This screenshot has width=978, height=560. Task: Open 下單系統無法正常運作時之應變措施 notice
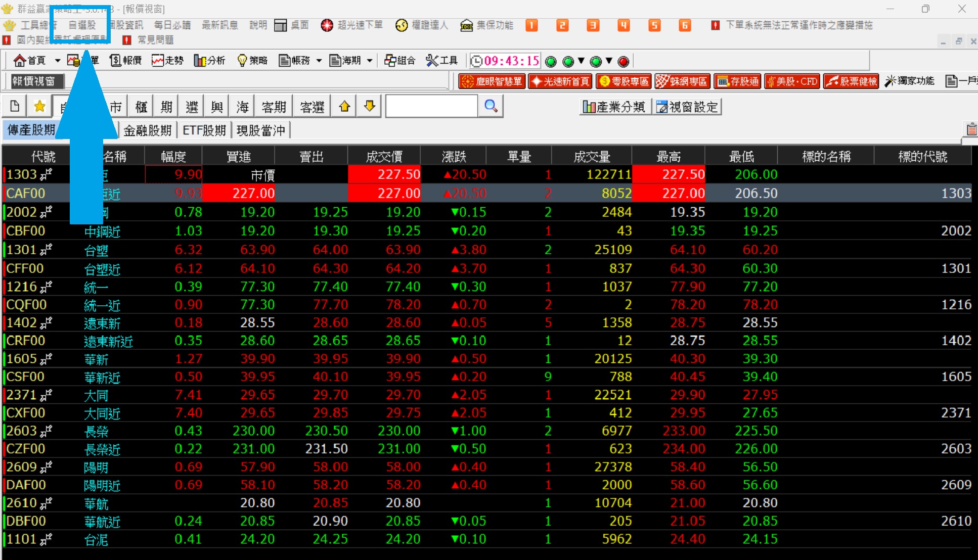pos(792,25)
